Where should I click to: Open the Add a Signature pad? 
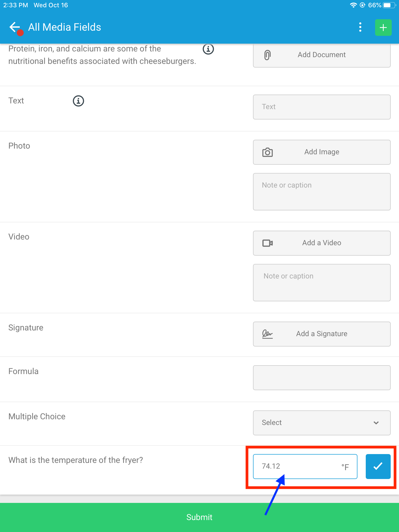point(322,334)
